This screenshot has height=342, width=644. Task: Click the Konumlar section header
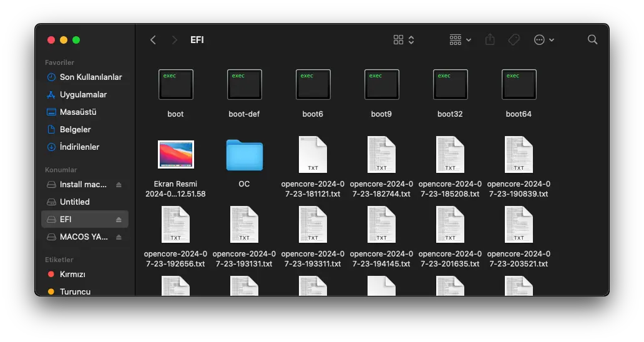(61, 170)
